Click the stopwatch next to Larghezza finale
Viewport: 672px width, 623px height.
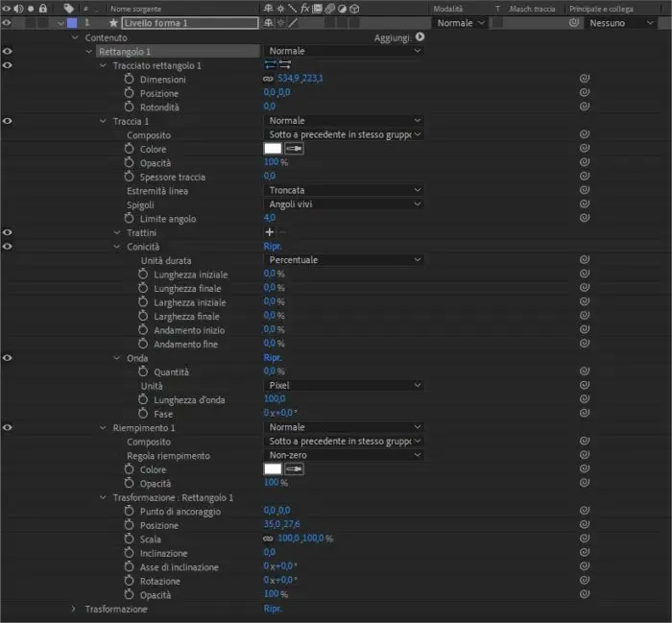tap(143, 316)
